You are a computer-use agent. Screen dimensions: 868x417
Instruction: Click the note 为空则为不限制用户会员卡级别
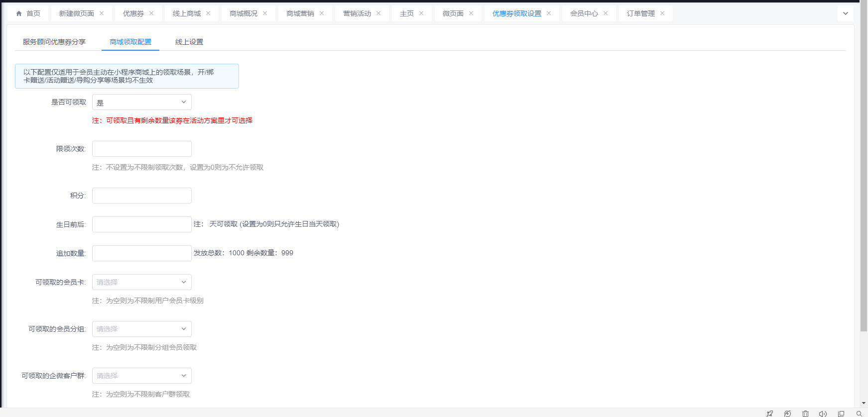point(148,301)
